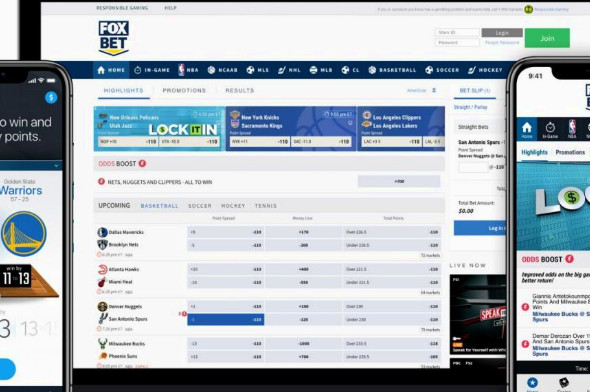Click the Brooklyn Nets team logo

point(102,245)
